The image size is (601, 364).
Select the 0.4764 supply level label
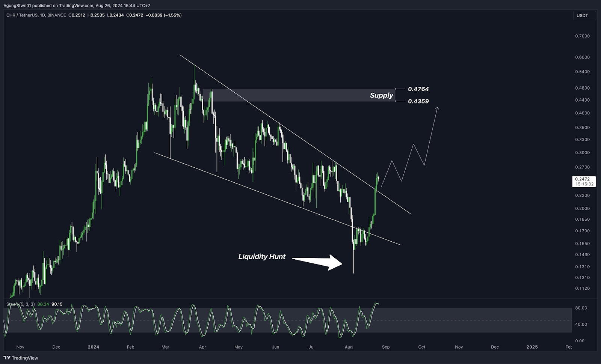pyautogui.click(x=418, y=89)
